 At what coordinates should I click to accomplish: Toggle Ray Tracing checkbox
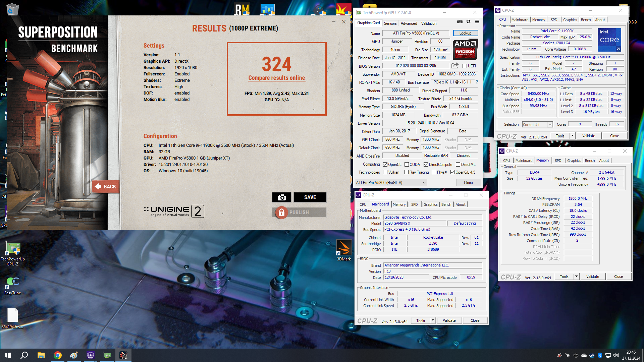[407, 172]
